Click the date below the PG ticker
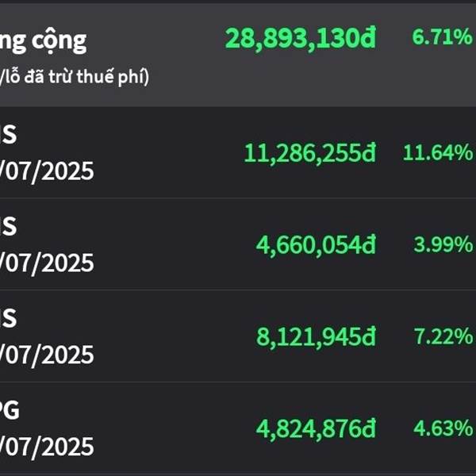The height and width of the screenshot is (476, 476). [x=47, y=447]
